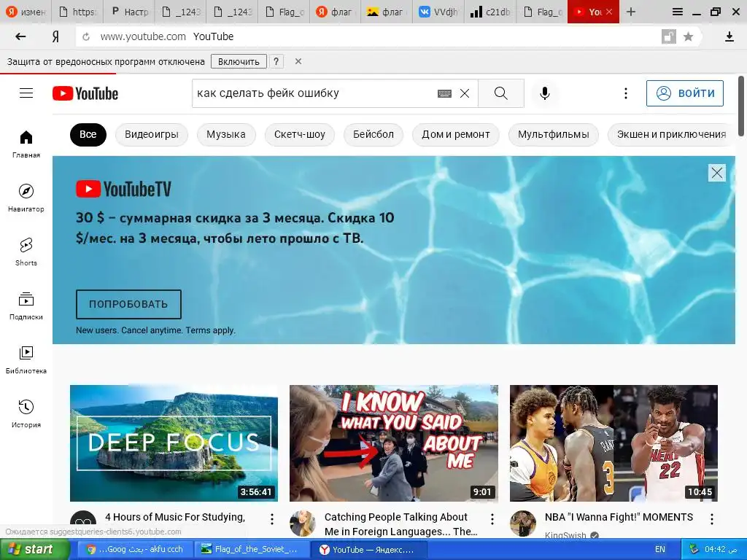Start voice search with the microphone icon
This screenshot has width=747, height=560.
coord(545,93)
